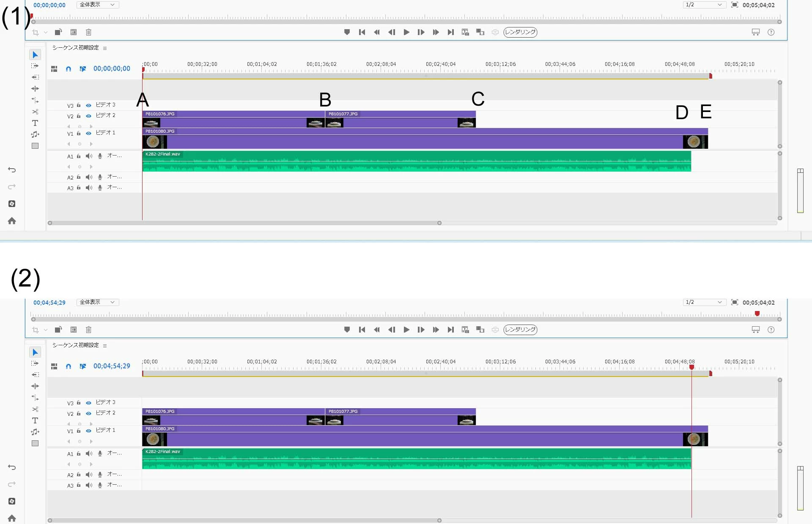The height and width of the screenshot is (524, 812).
Task: Click audio level meter in panel (1)
Action: coord(800,191)
